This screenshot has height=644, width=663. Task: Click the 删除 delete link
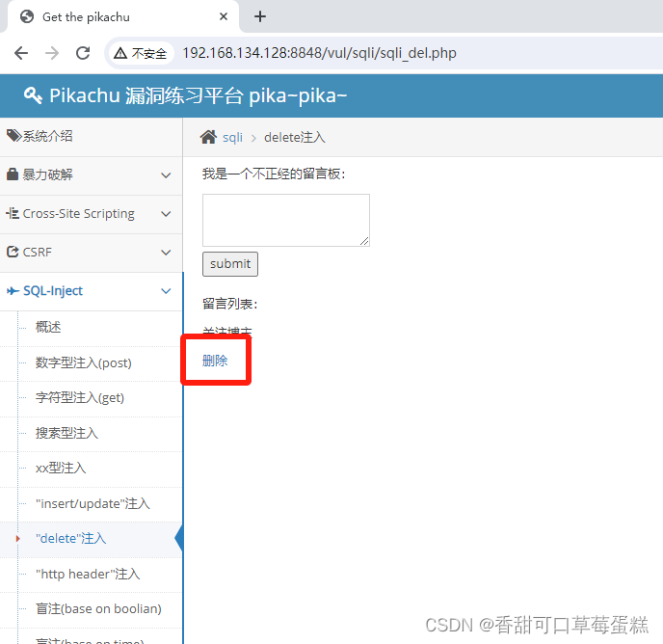(x=215, y=361)
